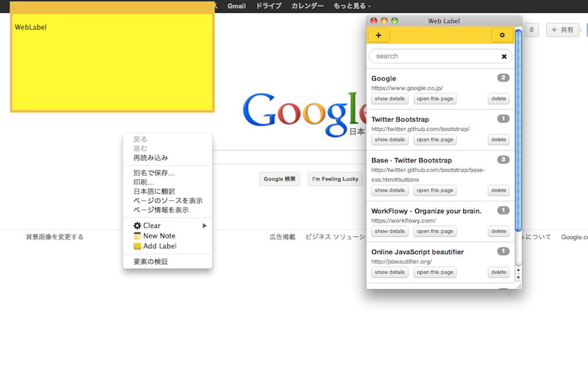The height and width of the screenshot is (368, 588).
Task: Open the gear settings in Web Label
Action: point(502,35)
